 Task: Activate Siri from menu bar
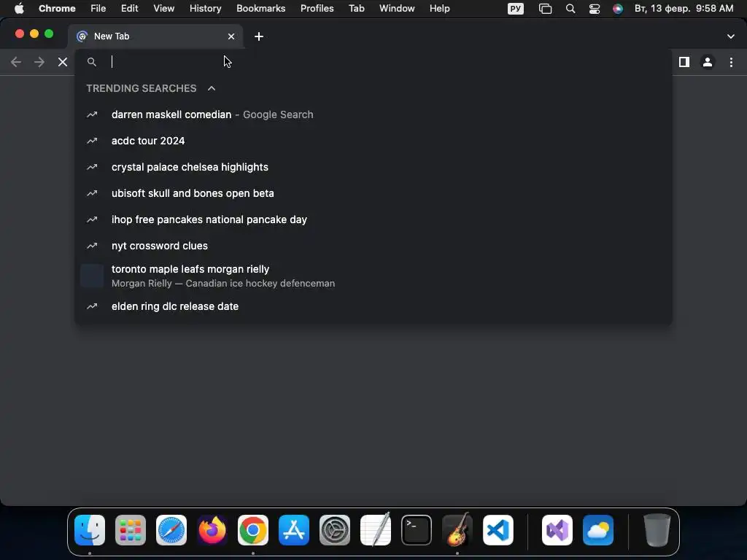617,9
